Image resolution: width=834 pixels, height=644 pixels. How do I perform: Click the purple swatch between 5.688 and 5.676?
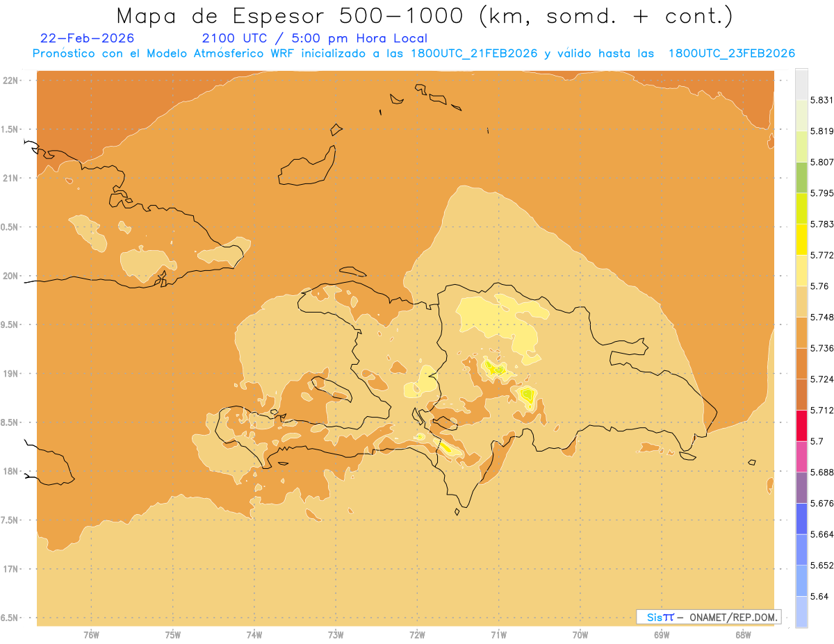click(801, 488)
